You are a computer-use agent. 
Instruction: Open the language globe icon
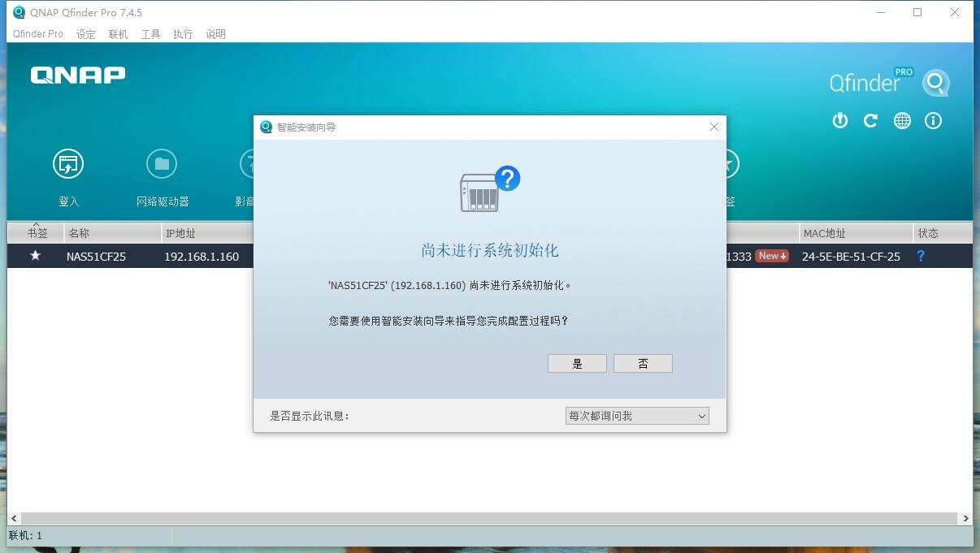(x=902, y=120)
